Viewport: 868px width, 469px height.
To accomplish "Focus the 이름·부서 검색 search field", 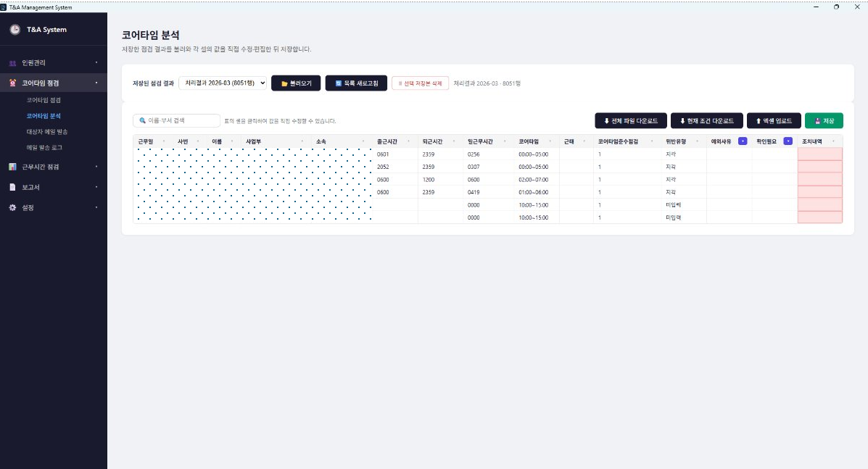I will (177, 120).
